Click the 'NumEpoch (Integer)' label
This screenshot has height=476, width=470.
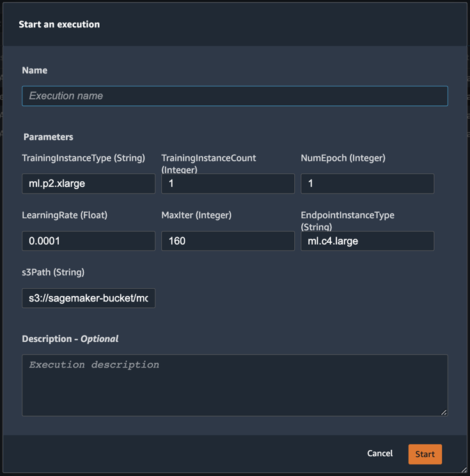[x=343, y=158]
